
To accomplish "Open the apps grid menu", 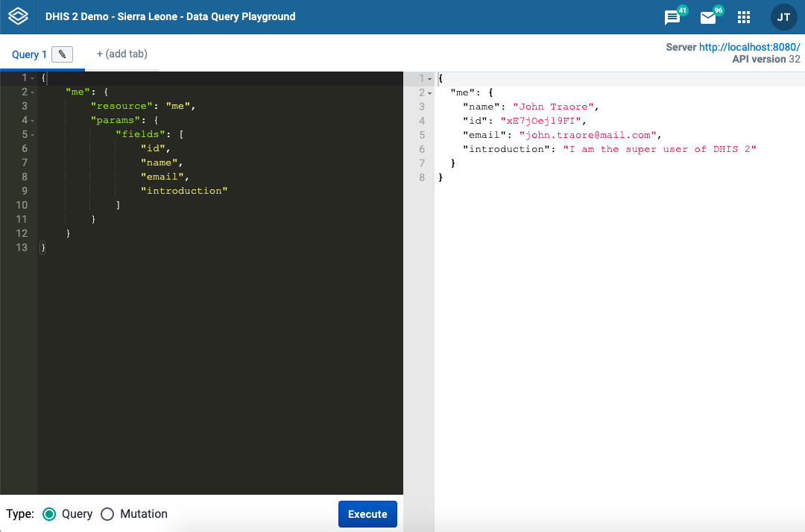I will coord(743,17).
